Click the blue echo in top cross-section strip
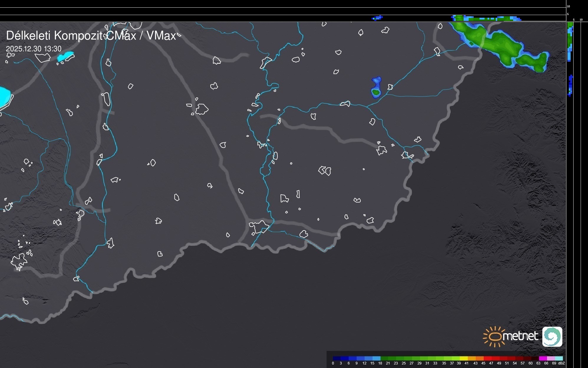The image size is (588, 368). [377, 18]
